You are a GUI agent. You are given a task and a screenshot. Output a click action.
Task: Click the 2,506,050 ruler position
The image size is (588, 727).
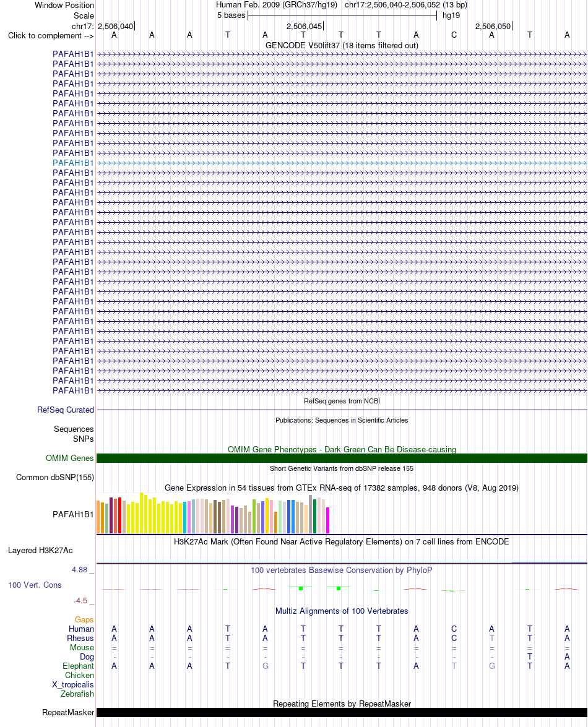pyautogui.click(x=493, y=27)
